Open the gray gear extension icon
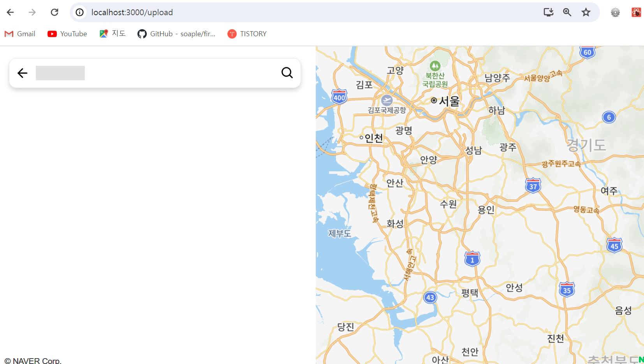644x364 pixels. pyautogui.click(x=615, y=12)
